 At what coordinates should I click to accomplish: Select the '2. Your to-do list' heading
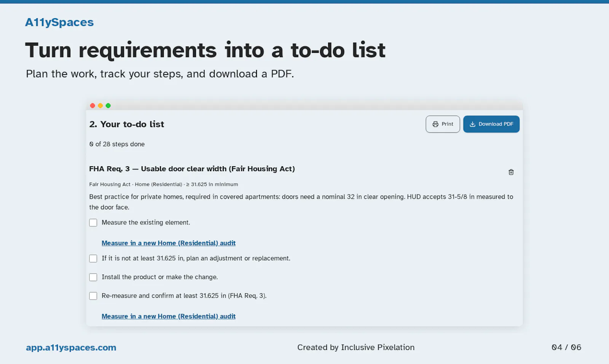127,124
